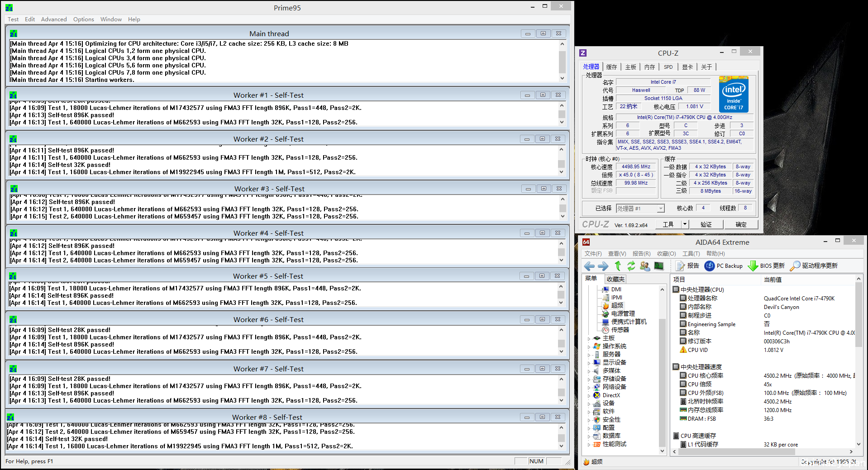Open the Advanced menu in Prime95
The height and width of the screenshot is (470, 868).
click(54, 19)
